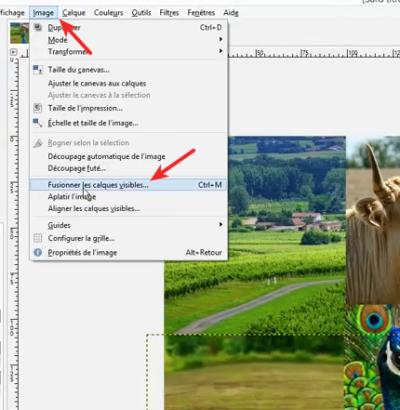The height and width of the screenshot is (410, 400).
Task: Open the Calque menu
Action: pos(74,13)
